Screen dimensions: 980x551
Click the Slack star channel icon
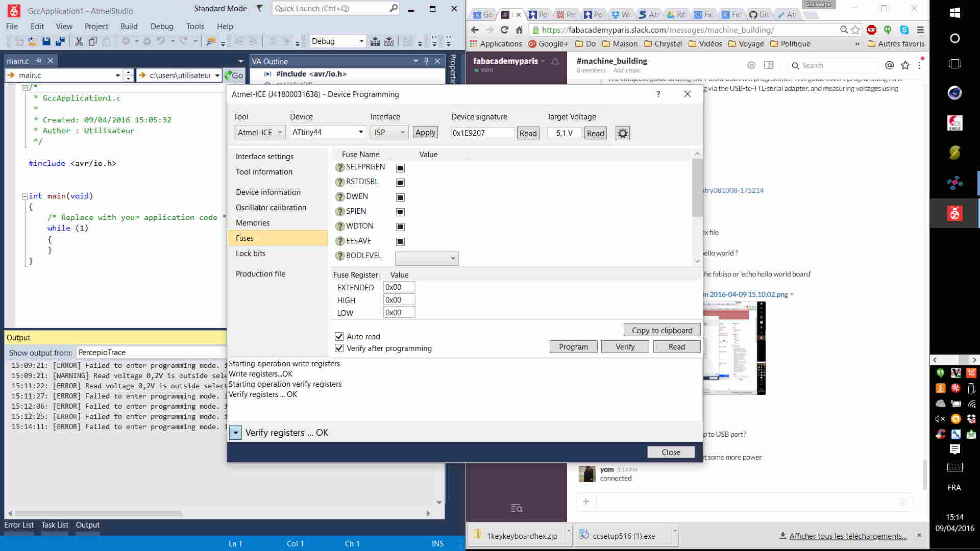click(905, 65)
